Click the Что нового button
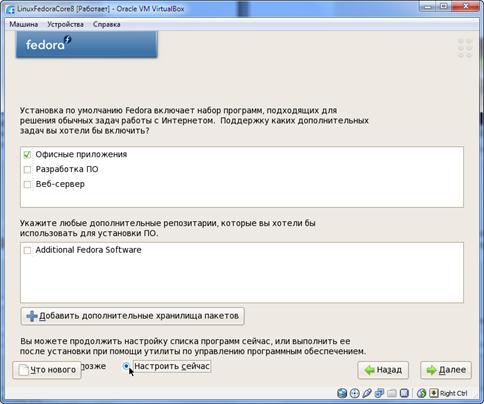Viewport: 484px width, 404px height. coord(47,370)
